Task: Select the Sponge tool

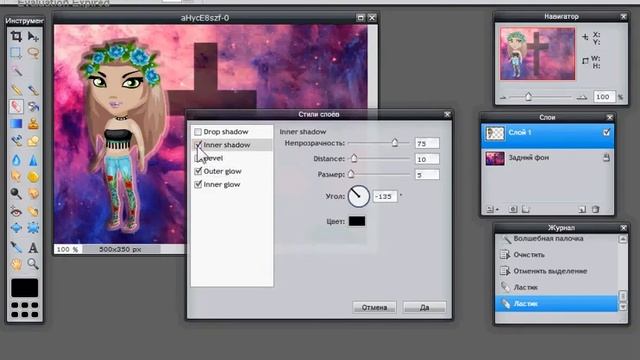Action: coord(33,176)
